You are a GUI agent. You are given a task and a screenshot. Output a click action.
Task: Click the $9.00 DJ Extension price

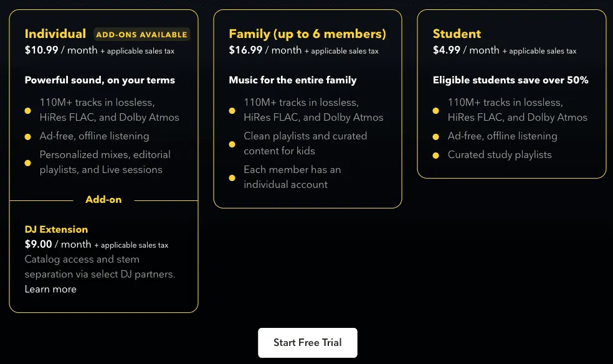(39, 245)
